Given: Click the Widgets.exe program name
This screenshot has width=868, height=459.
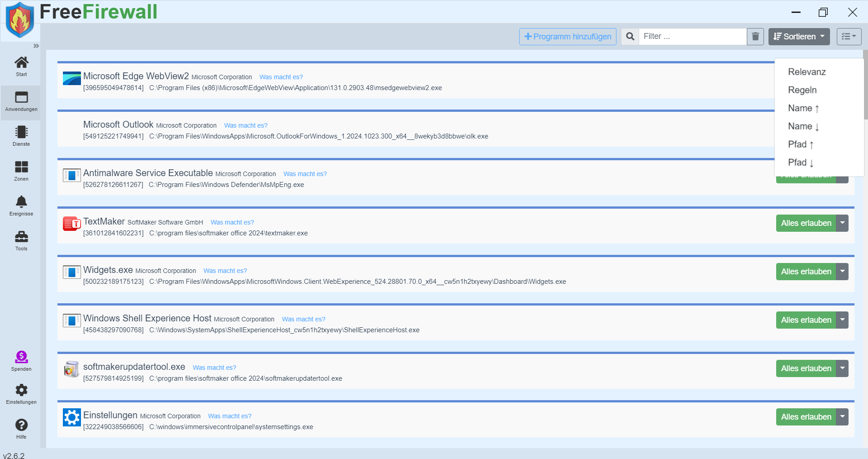Looking at the screenshot, I should point(108,270).
